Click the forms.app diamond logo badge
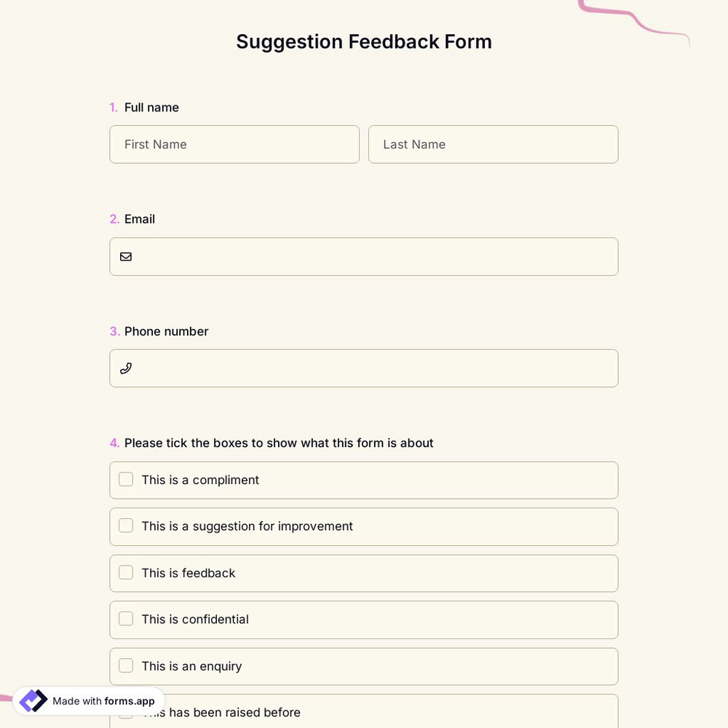The image size is (728, 728). tap(33, 700)
